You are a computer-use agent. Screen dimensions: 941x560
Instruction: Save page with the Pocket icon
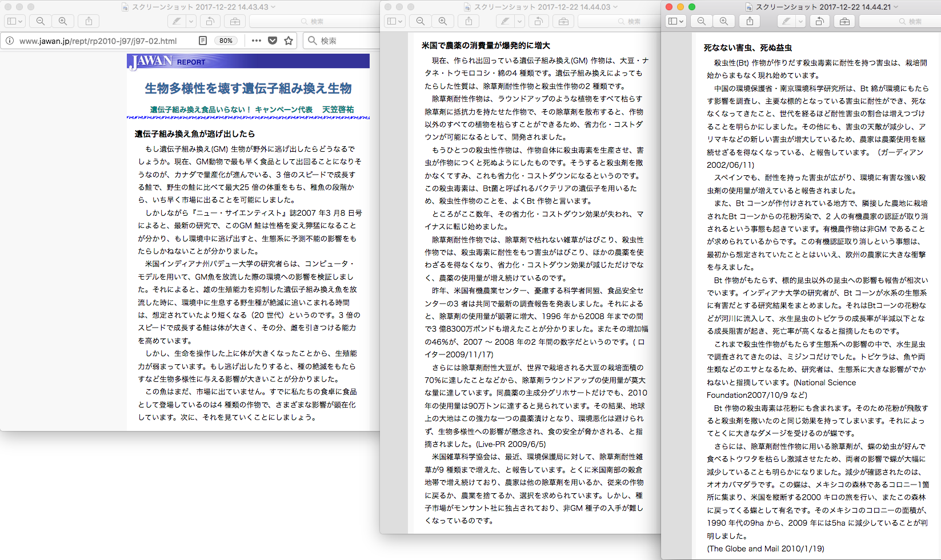point(273,41)
